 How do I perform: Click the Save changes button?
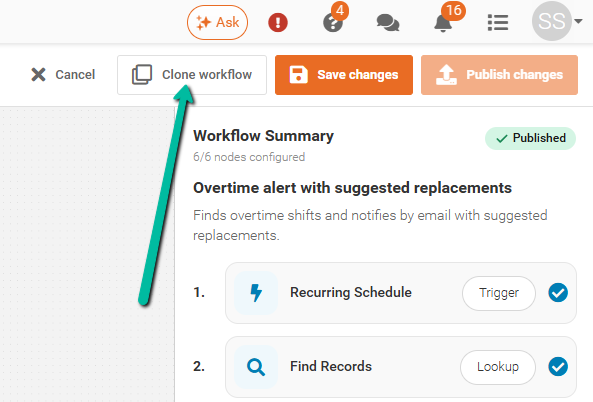[x=344, y=75]
